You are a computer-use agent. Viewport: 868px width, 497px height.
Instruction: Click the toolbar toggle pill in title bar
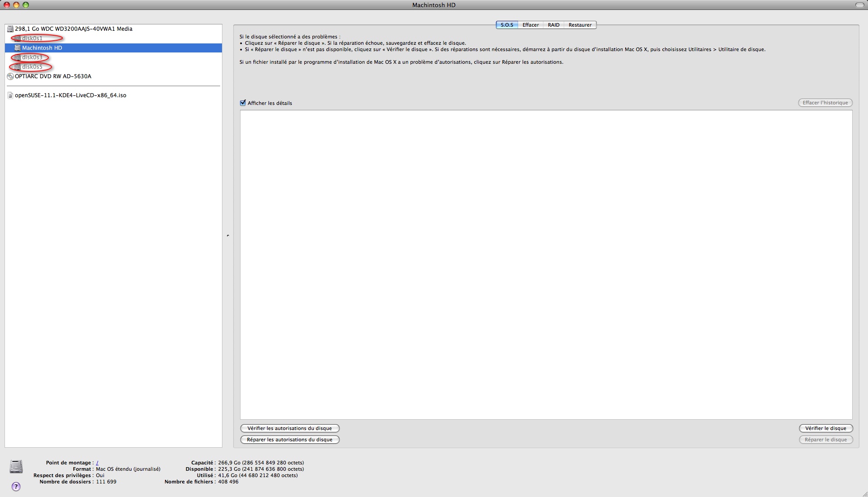tap(859, 5)
